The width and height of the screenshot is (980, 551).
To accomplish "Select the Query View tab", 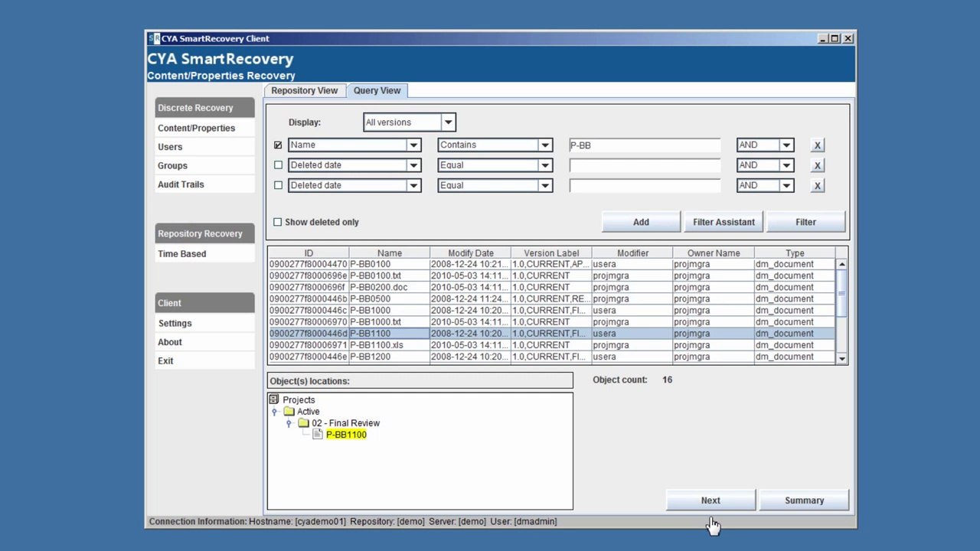I will (x=377, y=90).
